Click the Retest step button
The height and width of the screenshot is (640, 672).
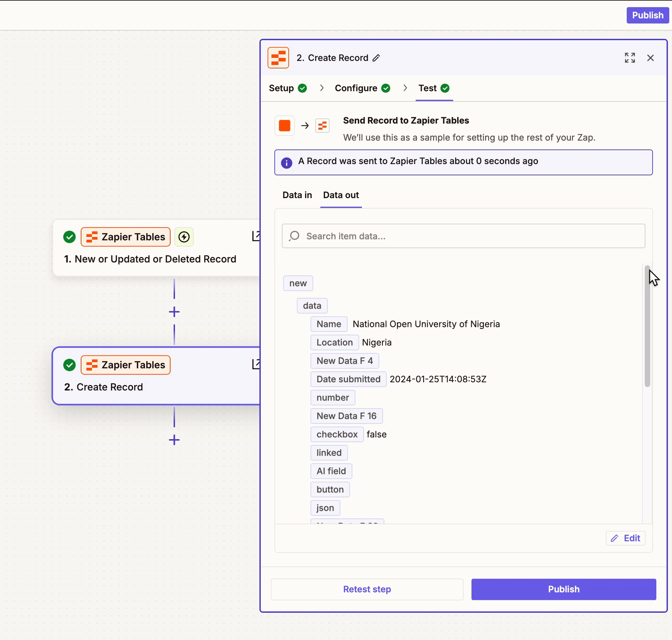pos(367,589)
